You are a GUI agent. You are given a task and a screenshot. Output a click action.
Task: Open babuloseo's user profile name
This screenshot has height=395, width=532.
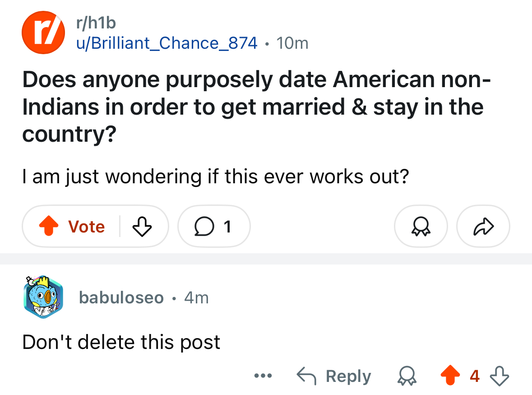click(x=121, y=297)
